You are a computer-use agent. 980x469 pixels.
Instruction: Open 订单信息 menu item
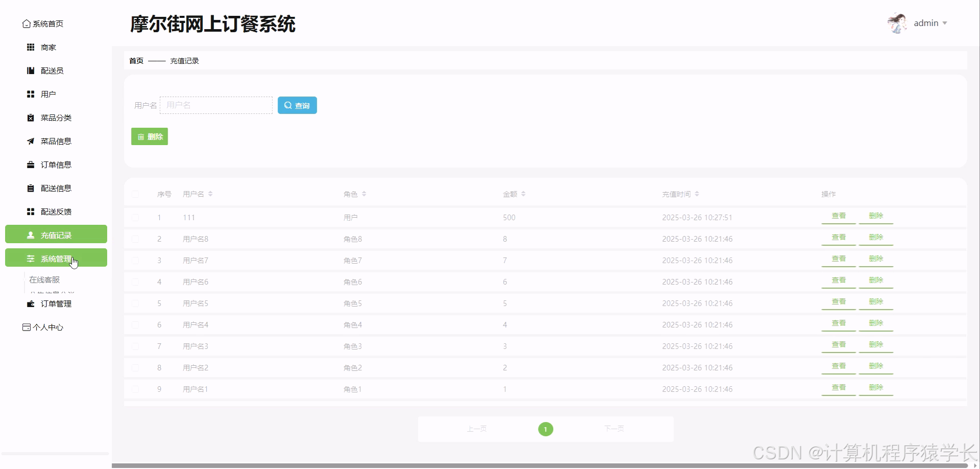click(56, 165)
